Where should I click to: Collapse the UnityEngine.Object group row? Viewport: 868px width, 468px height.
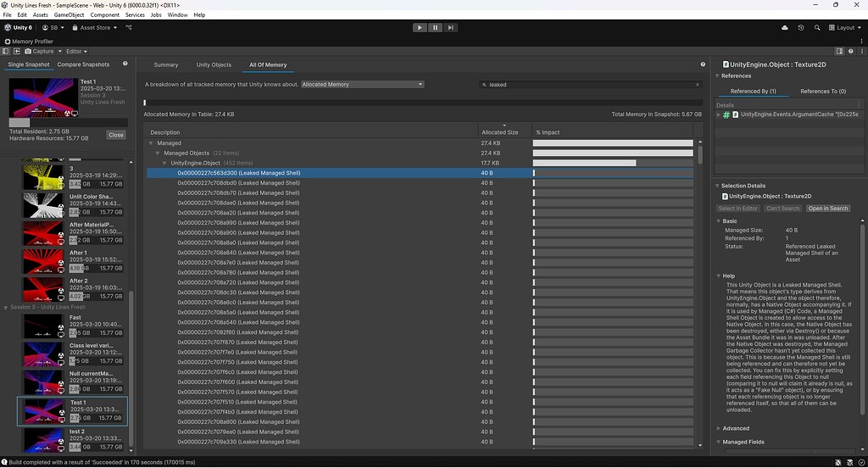point(164,163)
